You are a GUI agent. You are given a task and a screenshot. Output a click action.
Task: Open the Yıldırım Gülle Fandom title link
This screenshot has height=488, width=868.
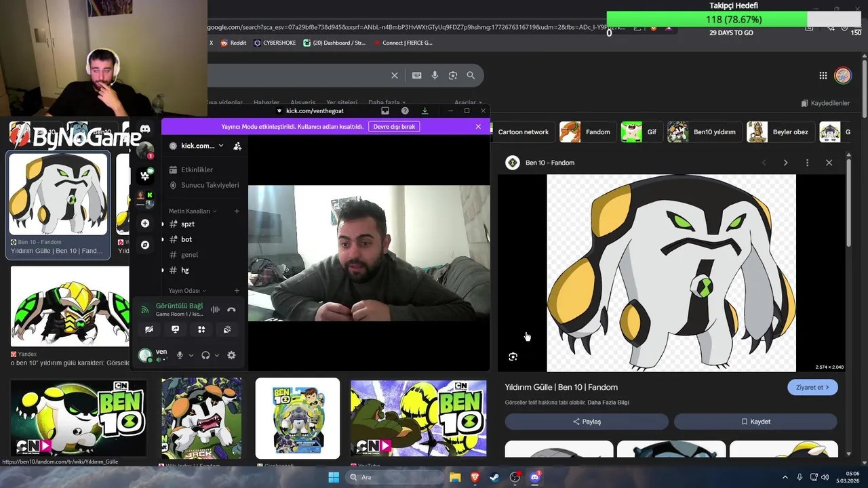561,387
